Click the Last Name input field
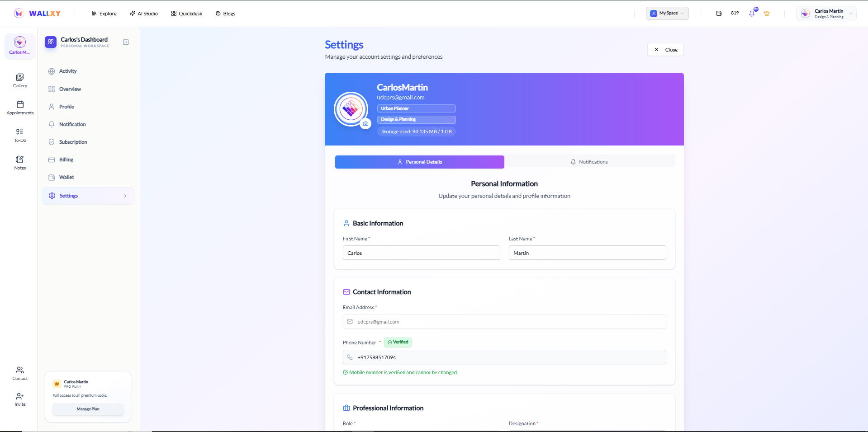The width and height of the screenshot is (868, 432). click(x=587, y=253)
